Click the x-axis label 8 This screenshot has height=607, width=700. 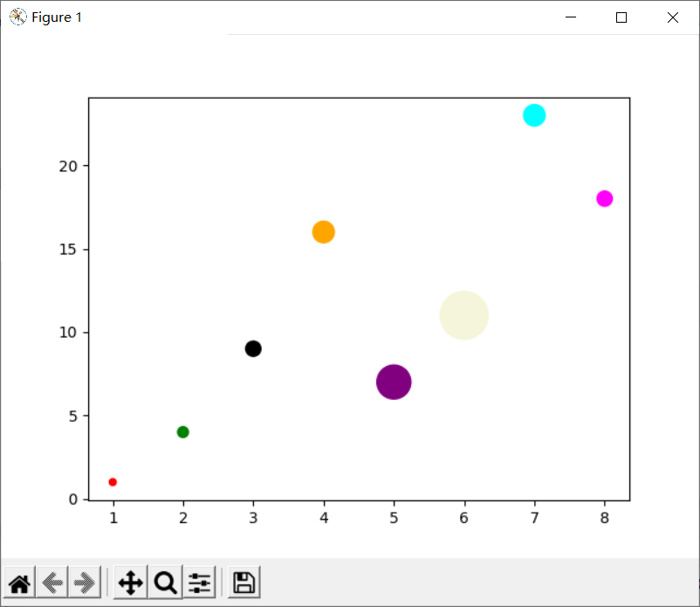point(605,518)
